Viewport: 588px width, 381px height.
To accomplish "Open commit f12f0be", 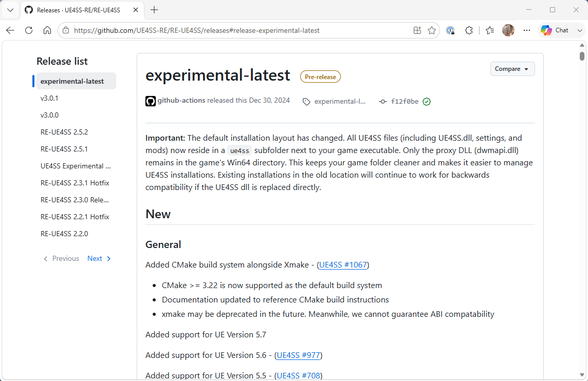I will tap(405, 102).
